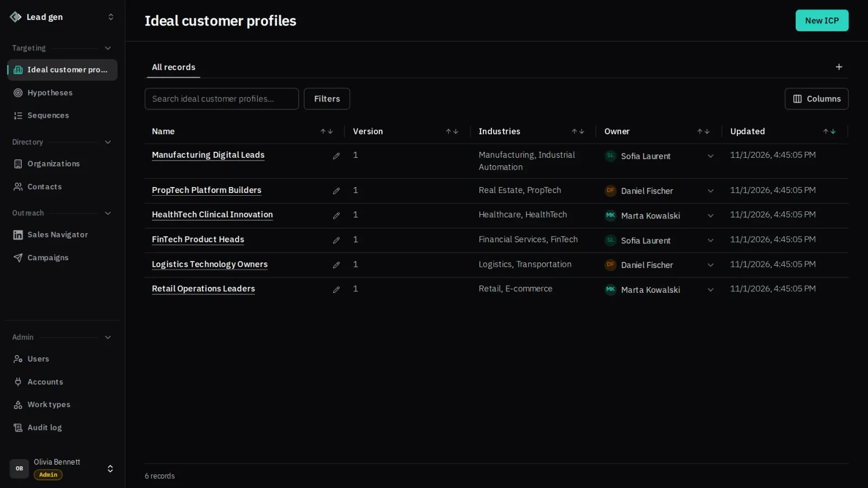Screen dimensions: 868x488
Task: Focus the Search ideal customer profiles field
Action: (221, 99)
